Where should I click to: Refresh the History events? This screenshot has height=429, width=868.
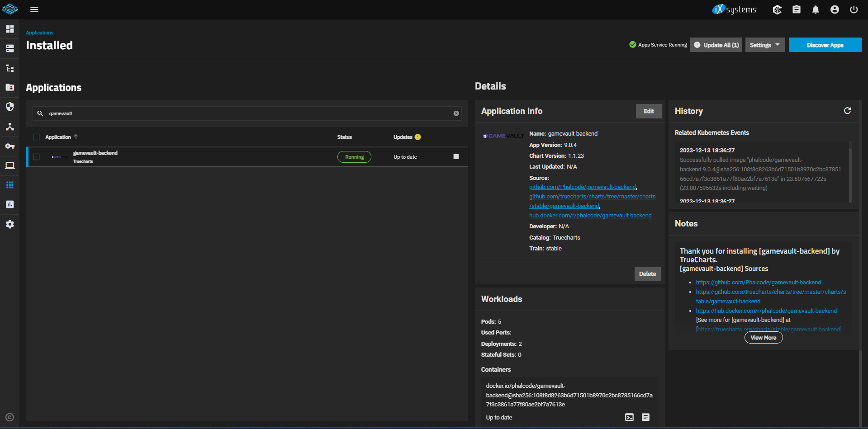pos(847,111)
